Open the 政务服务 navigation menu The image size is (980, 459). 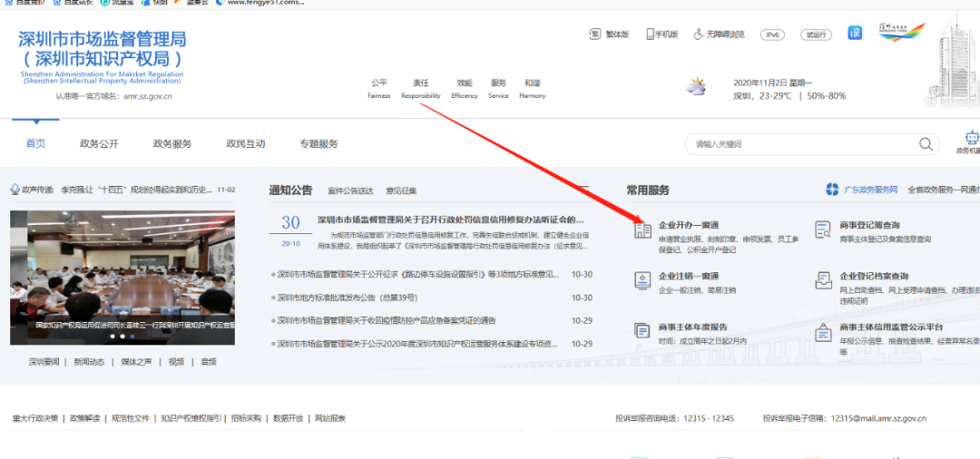click(172, 143)
